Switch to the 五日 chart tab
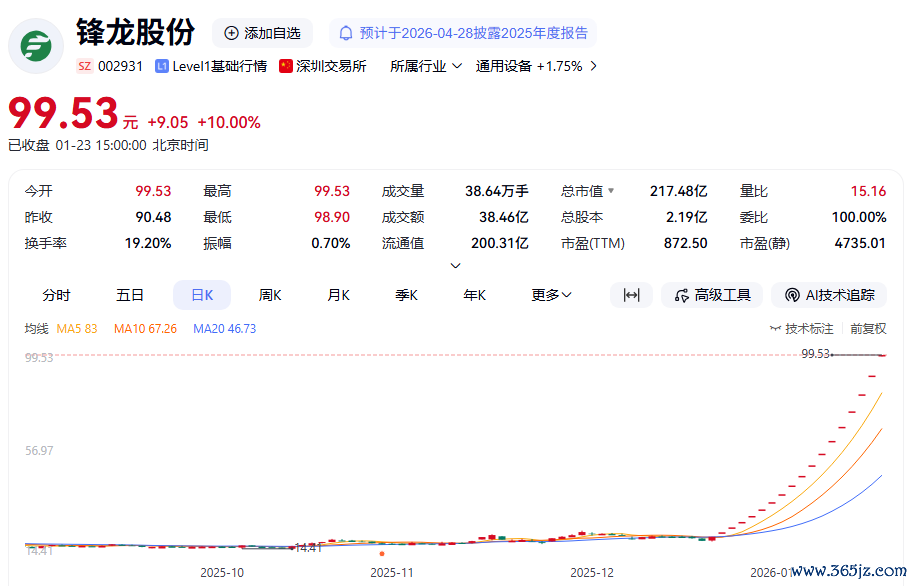 tap(130, 295)
